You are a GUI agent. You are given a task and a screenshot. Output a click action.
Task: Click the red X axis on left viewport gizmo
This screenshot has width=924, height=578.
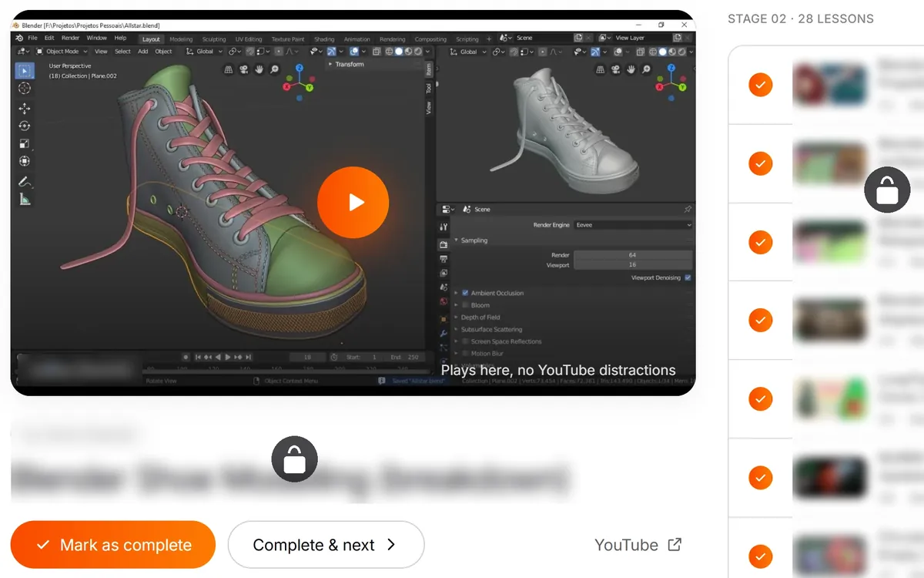coord(287,86)
